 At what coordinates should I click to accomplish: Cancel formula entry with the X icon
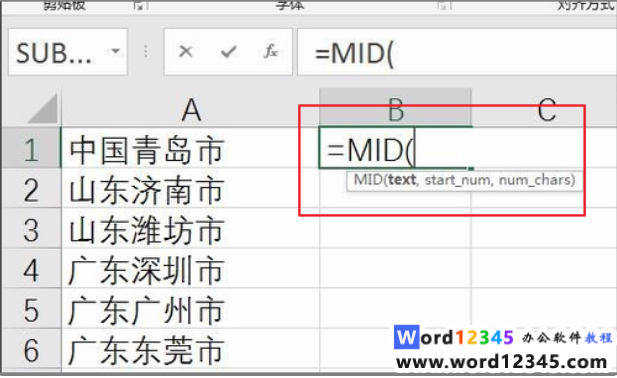(x=185, y=52)
